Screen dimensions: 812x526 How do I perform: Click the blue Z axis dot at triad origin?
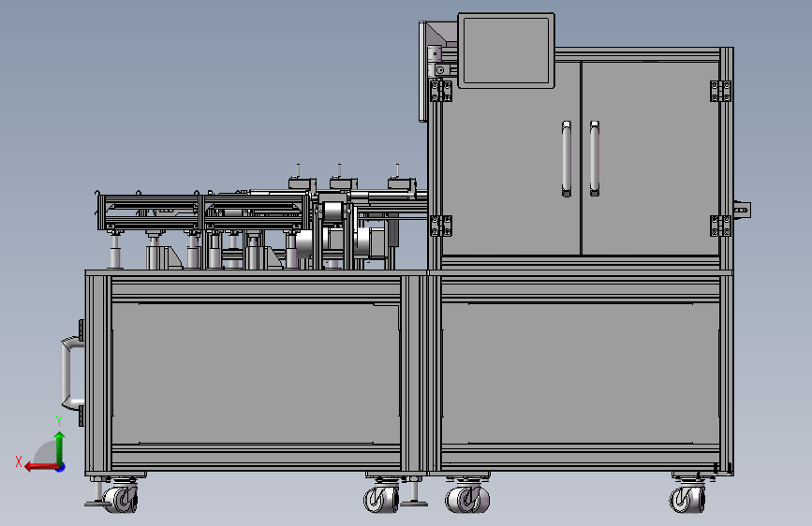tap(61, 467)
